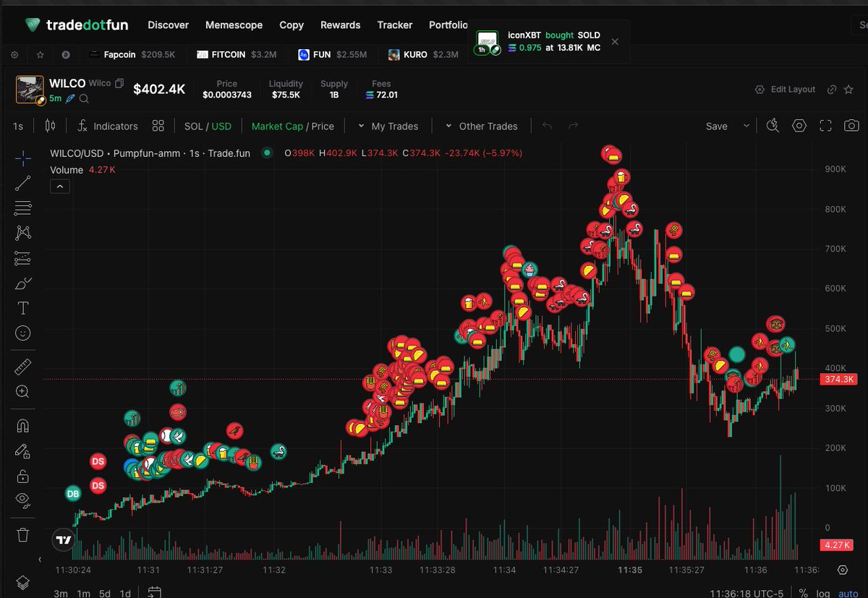This screenshot has height=598, width=868.
Task: Click the trash Remove objects icon
Action: (22, 534)
